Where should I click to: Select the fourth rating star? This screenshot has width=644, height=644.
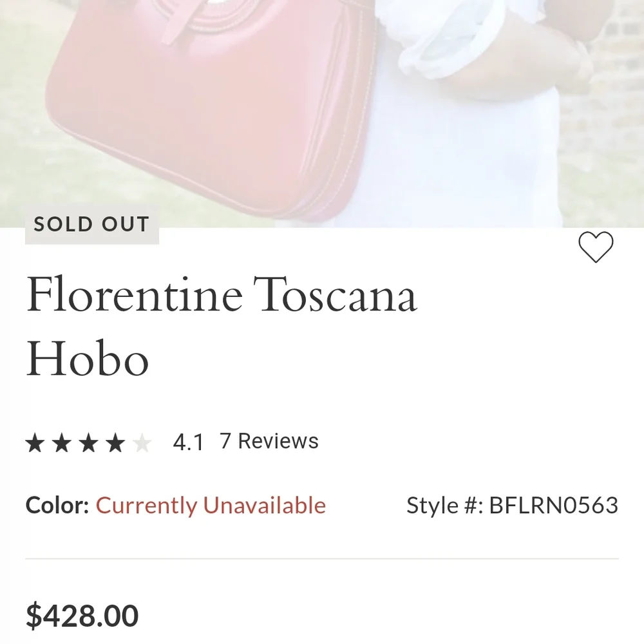(116, 442)
